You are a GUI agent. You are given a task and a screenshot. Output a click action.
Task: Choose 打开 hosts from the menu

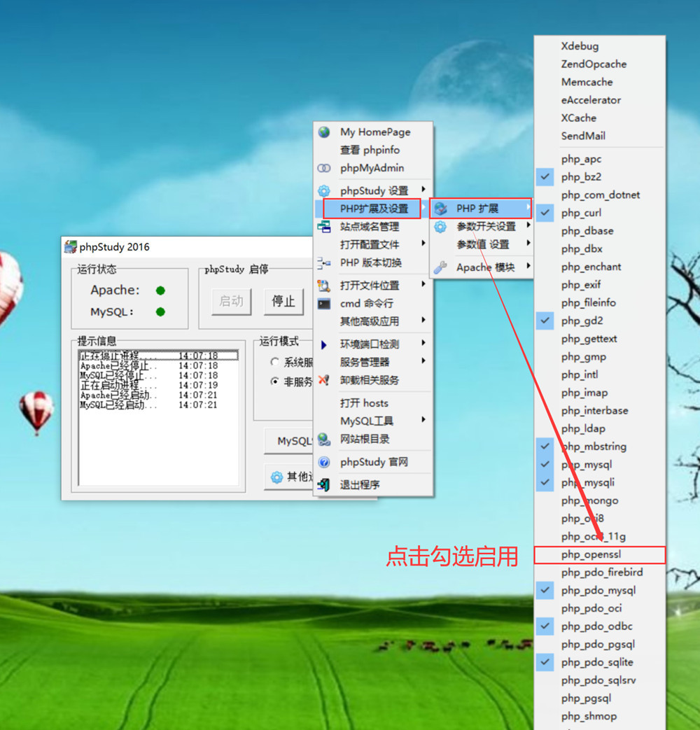(364, 403)
